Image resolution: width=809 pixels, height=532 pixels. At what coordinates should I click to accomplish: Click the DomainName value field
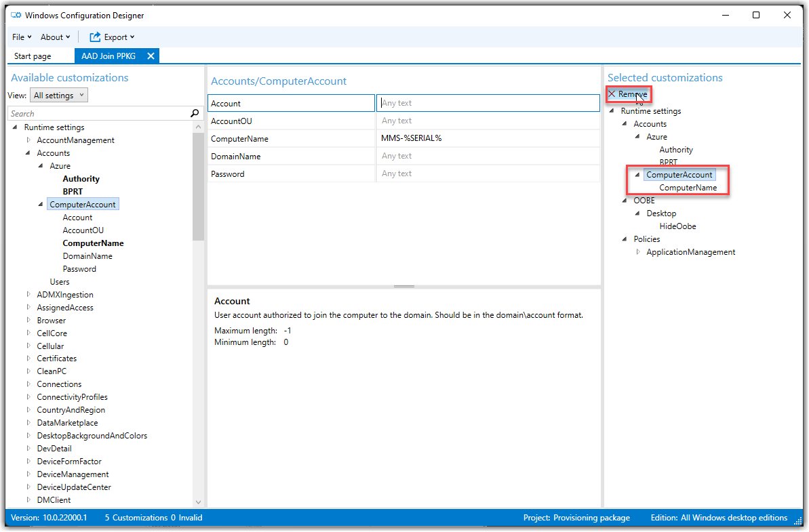[488, 156]
